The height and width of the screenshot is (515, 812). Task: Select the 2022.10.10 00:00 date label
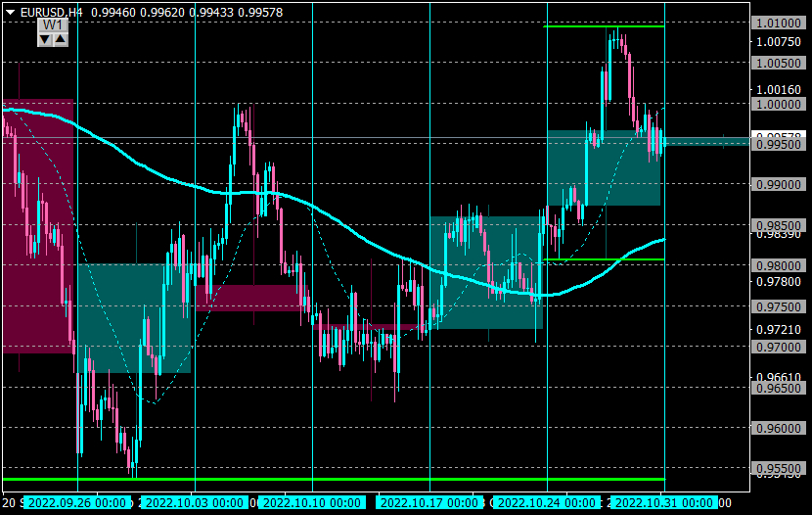[x=312, y=502]
